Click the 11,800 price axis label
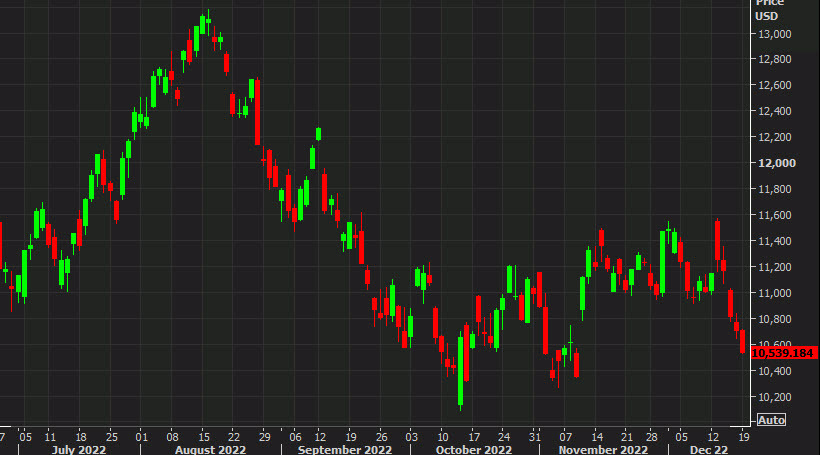820x455 pixels. (x=775, y=189)
